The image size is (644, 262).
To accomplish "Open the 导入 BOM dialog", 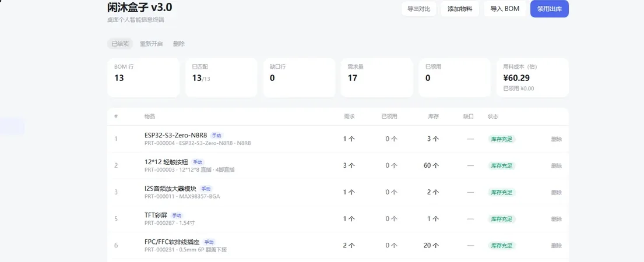I will tap(505, 9).
